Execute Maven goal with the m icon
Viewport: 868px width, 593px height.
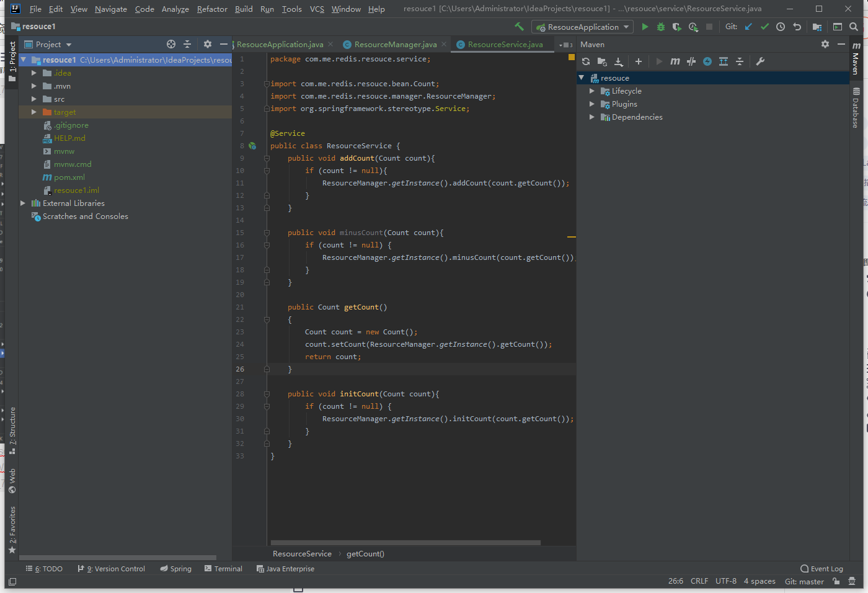(x=675, y=61)
